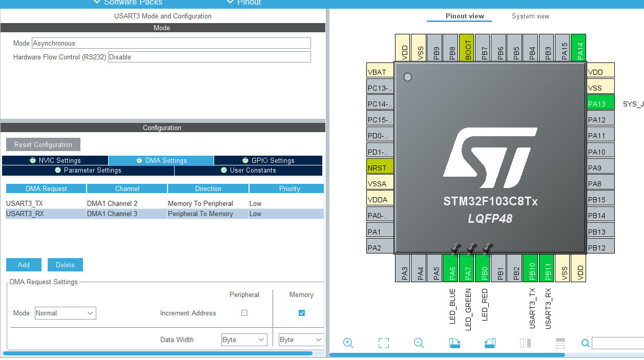
Task: Click the Reset Configuration button
Action: [43, 144]
